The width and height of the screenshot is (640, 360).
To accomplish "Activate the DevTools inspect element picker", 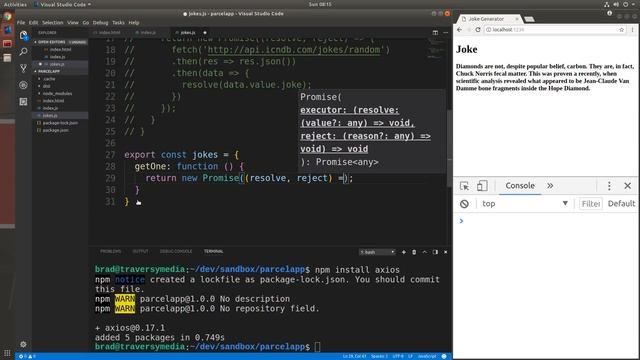I will coord(464,186).
